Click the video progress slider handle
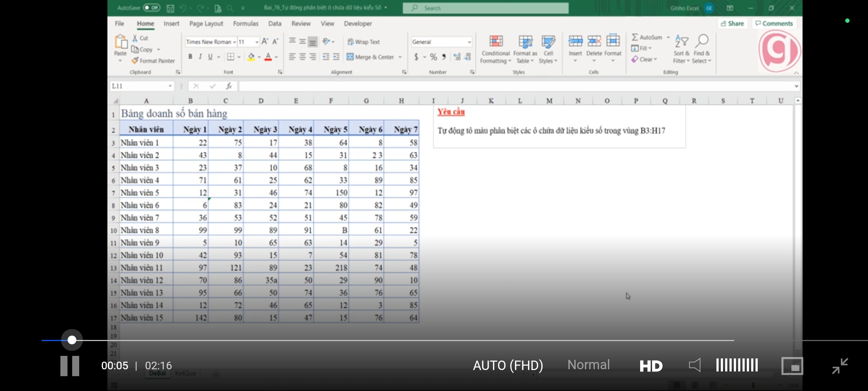The height and width of the screenshot is (391, 868). (72, 340)
